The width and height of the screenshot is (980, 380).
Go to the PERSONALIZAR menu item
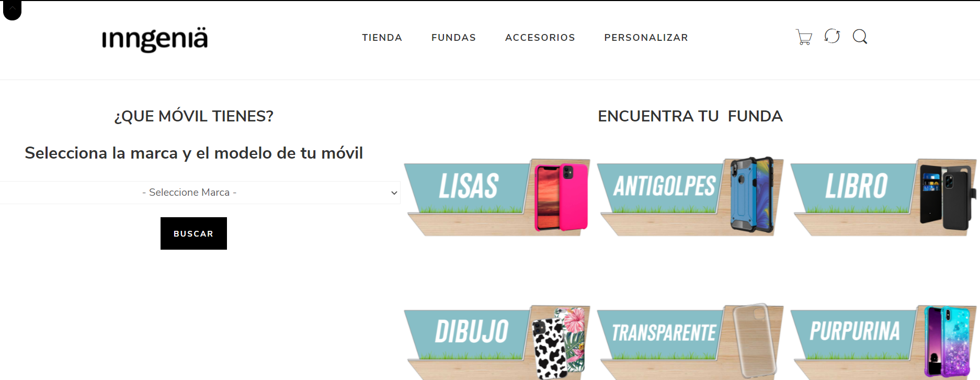[x=646, y=38]
